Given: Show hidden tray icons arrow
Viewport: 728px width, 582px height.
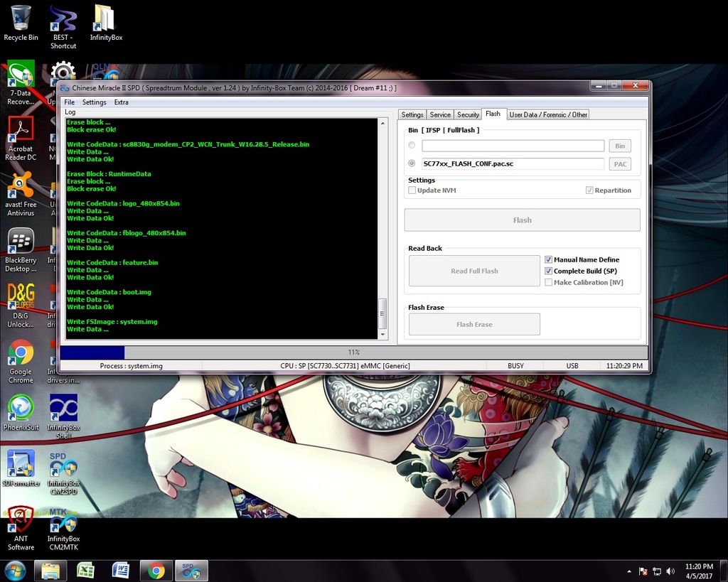Looking at the screenshot, I should tap(629, 571).
